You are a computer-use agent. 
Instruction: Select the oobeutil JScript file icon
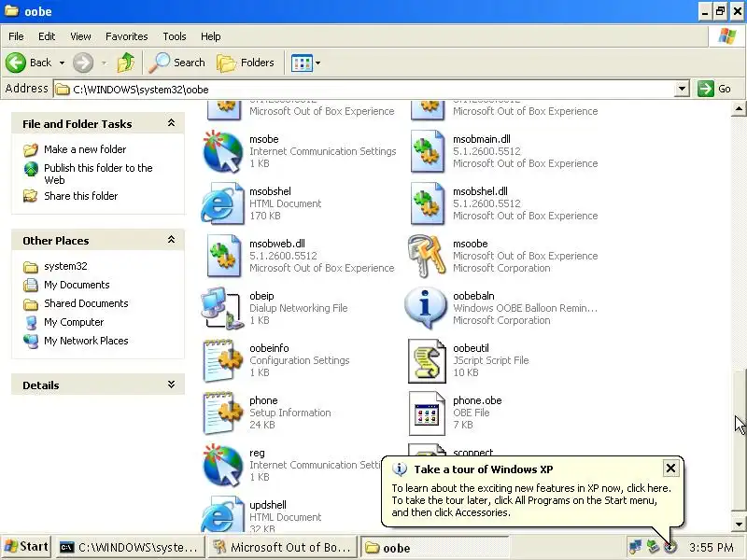coord(427,360)
